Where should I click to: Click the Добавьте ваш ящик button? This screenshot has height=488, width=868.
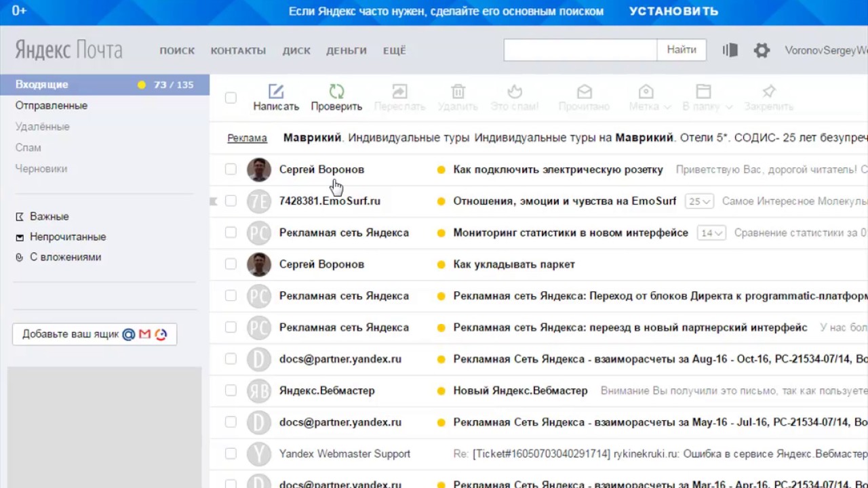coord(94,334)
